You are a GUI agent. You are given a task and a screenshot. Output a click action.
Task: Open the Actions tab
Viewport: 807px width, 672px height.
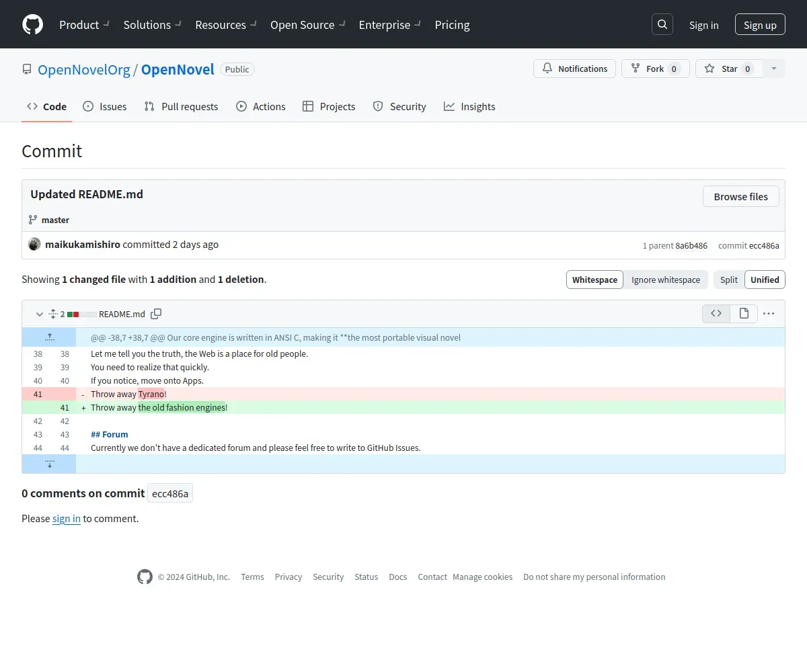coord(261,106)
